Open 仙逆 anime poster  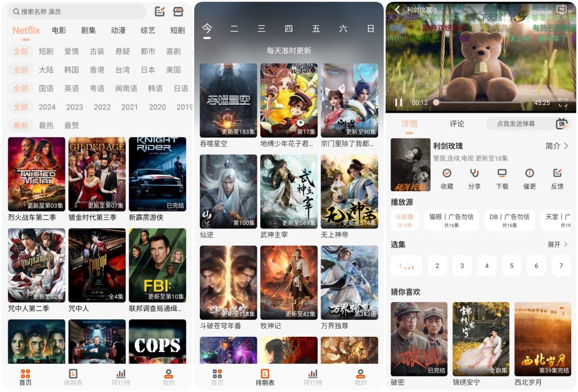coord(228,192)
